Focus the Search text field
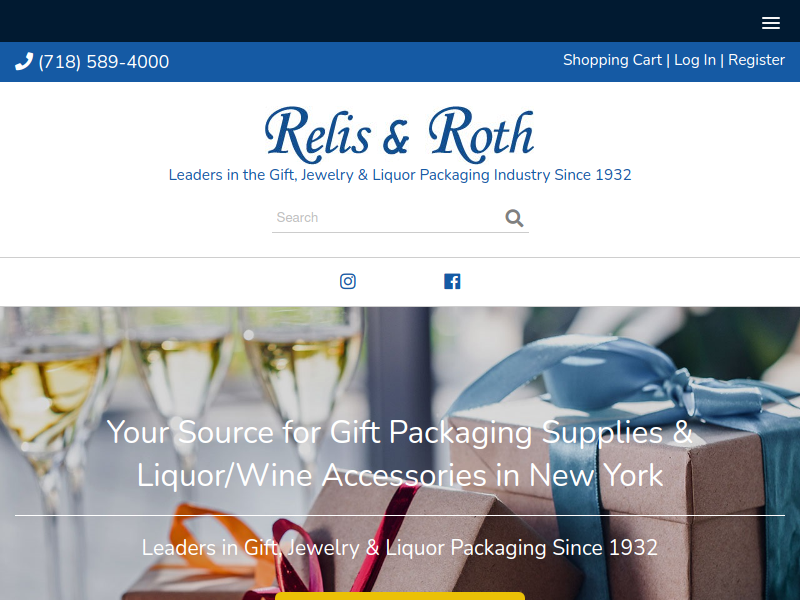Viewport: 800px width, 600px height. coord(388,218)
